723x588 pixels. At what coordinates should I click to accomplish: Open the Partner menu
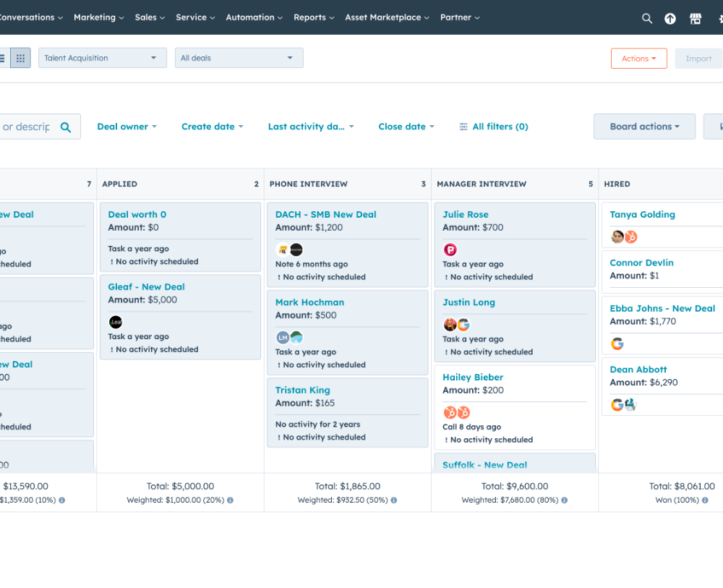tap(460, 17)
